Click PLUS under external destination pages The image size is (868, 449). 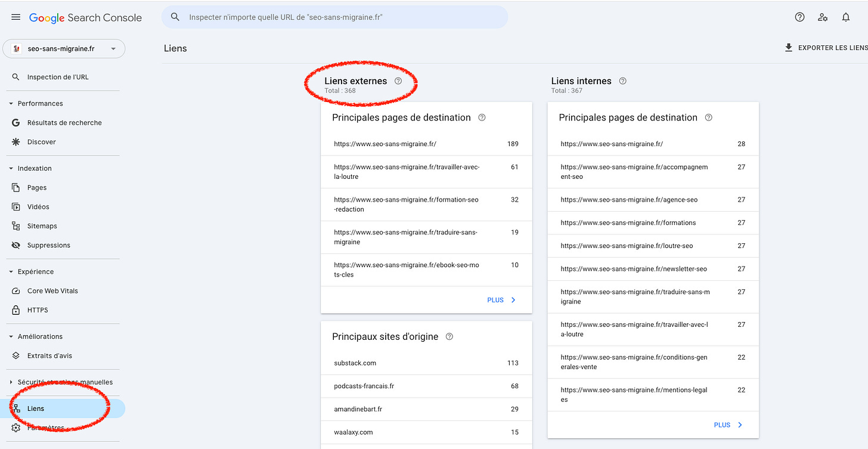(x=501, y=300)
